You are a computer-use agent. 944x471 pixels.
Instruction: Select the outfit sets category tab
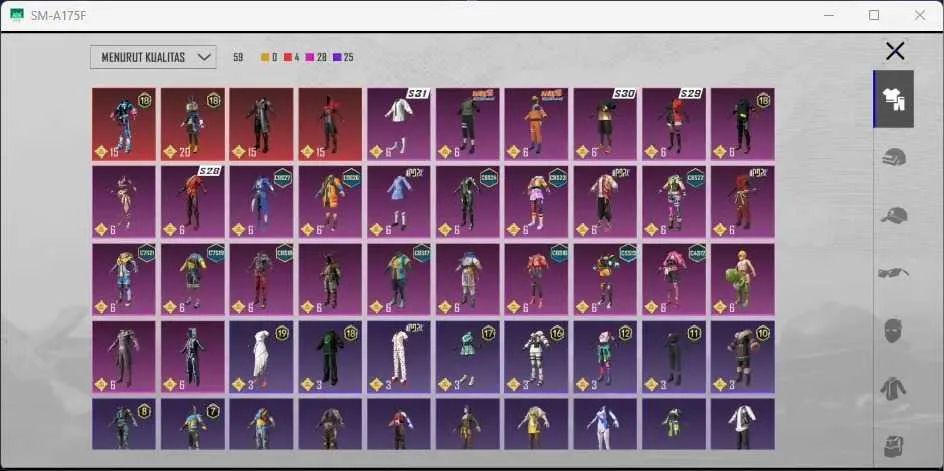pos(894,99)
